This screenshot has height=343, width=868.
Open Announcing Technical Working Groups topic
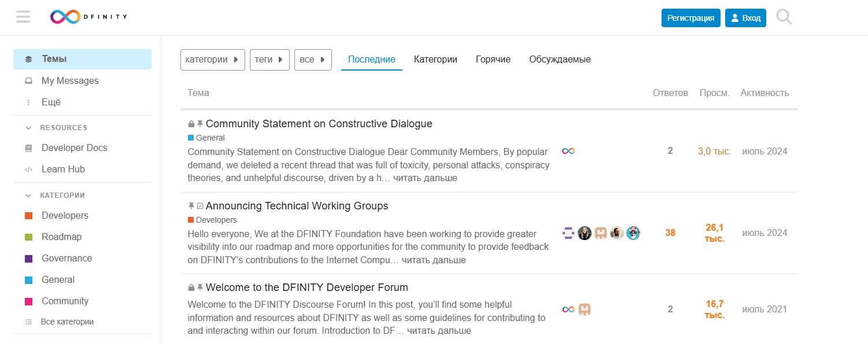[297, 206]
